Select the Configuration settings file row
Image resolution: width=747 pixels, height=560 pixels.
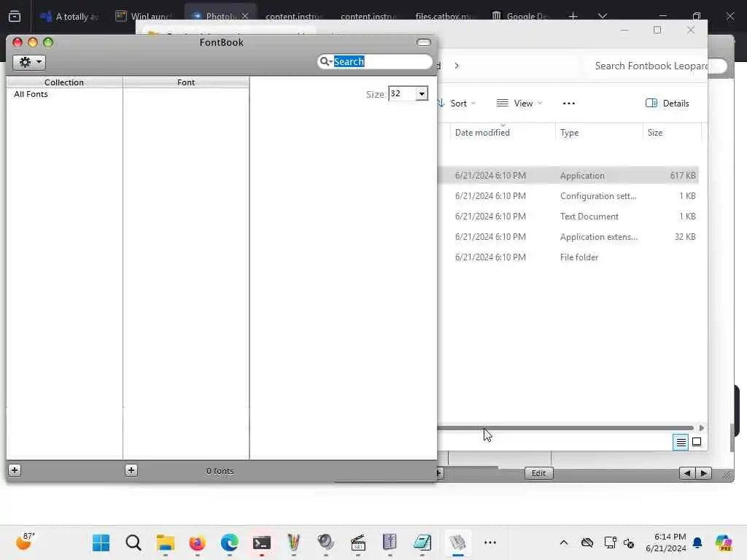point(568,195)
